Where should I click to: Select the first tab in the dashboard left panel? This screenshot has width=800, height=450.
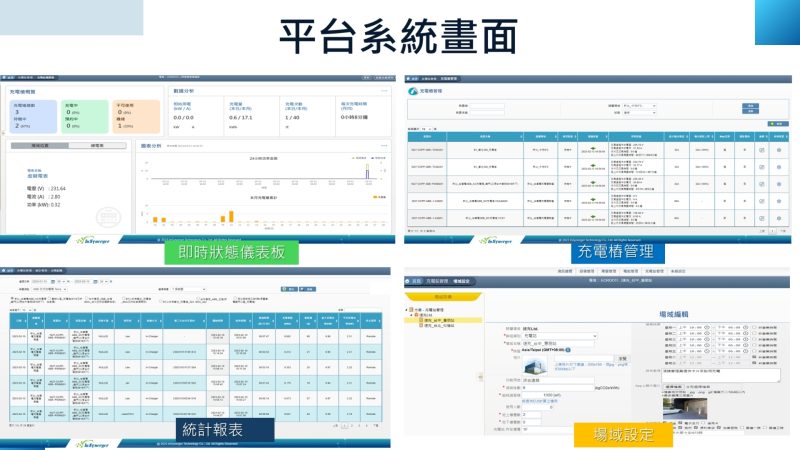coord(40,145)
